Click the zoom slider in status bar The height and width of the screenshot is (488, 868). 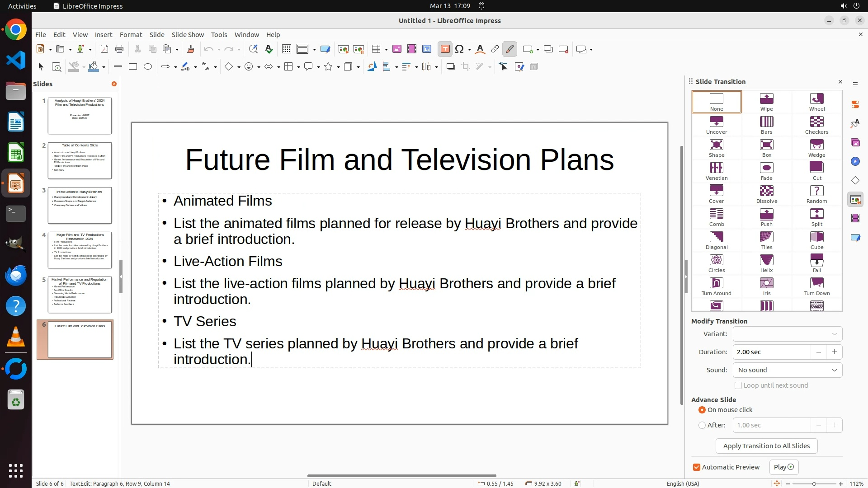click(814, 484)
